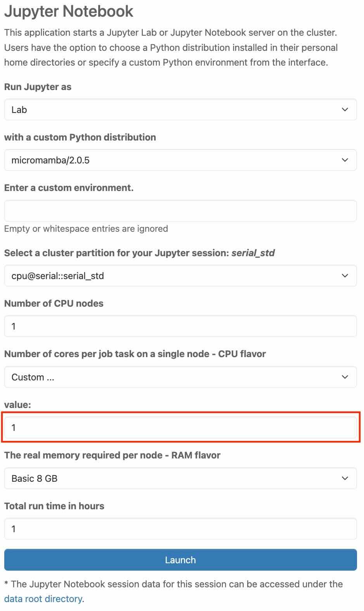Click the 'value:' label text
This screenshot has width=364, height=611.
(17, 405)
